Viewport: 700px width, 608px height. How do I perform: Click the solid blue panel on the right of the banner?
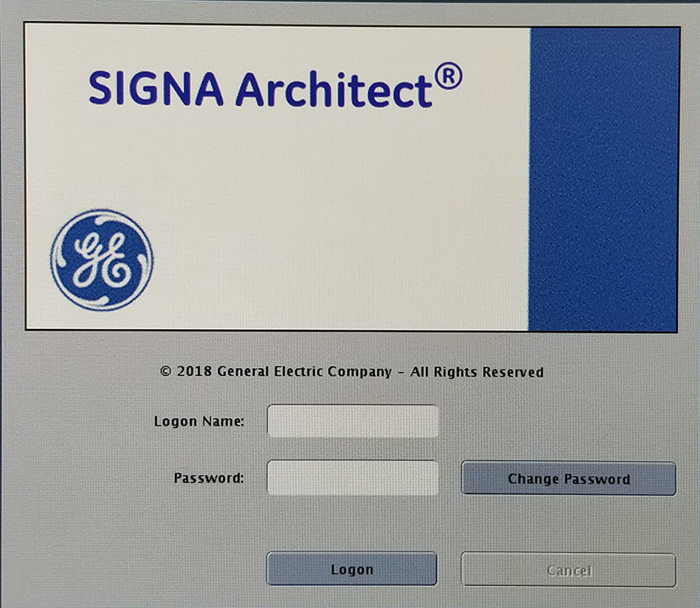(x=604, y=179)
